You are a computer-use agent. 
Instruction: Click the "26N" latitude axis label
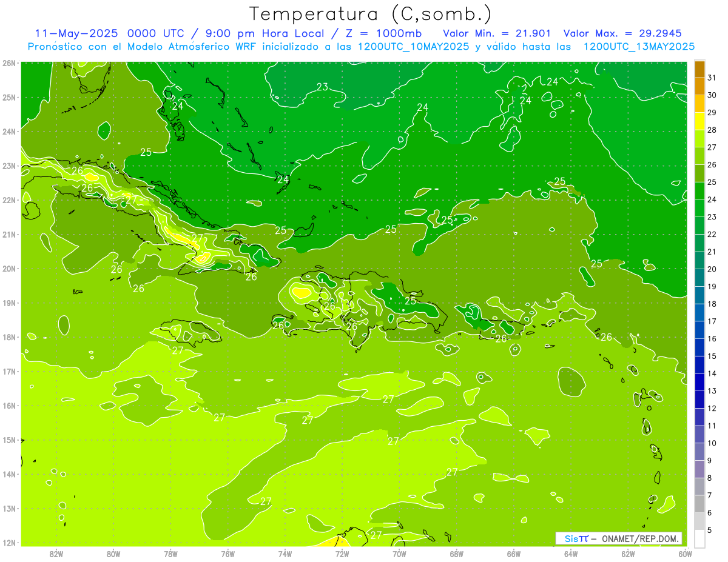point(9,63)
